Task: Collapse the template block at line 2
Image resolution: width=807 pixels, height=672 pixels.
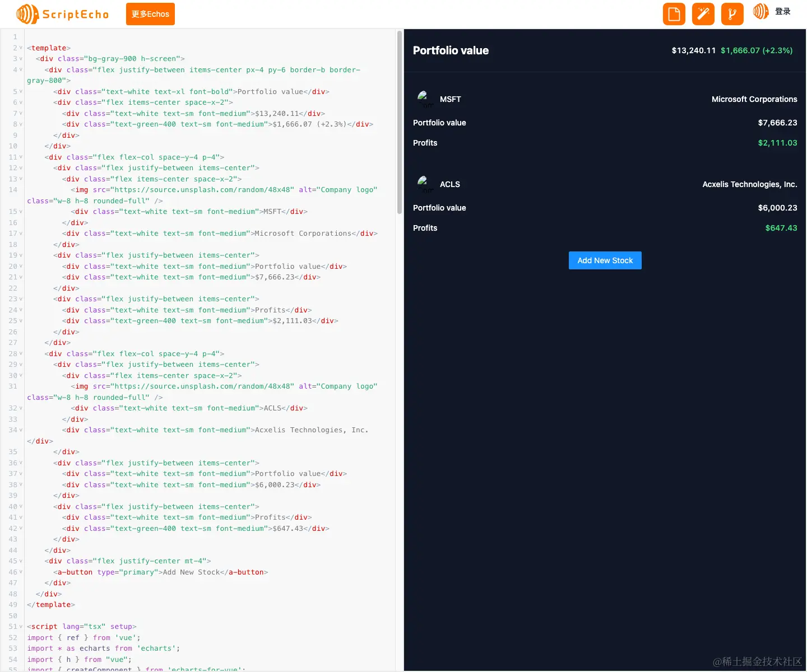Action: tap(21, 48)
